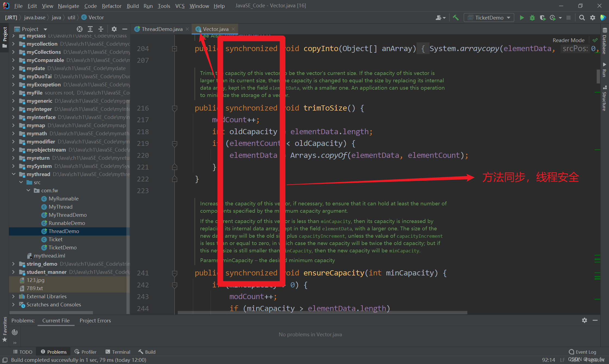Viewport: 609px width, 364px height.
Task: Click Select Opened File target icon
Action: pyautogui.click(x=79, y=29)
